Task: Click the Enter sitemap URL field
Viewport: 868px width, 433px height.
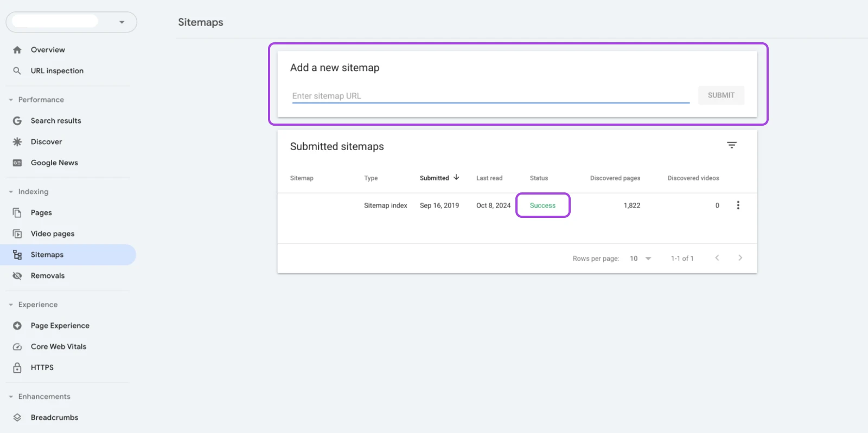Action: coord(490,96)
